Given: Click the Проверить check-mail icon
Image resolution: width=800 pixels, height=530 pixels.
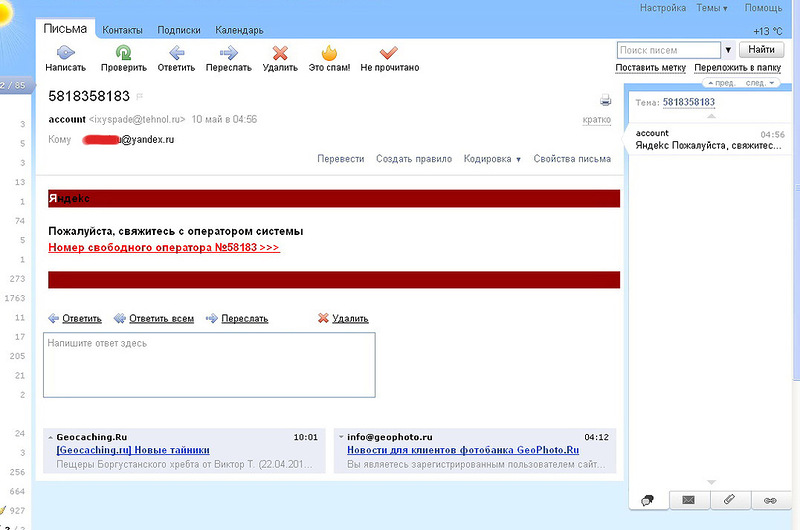Looking at the screenshot, I should click(x=124, y=52).
